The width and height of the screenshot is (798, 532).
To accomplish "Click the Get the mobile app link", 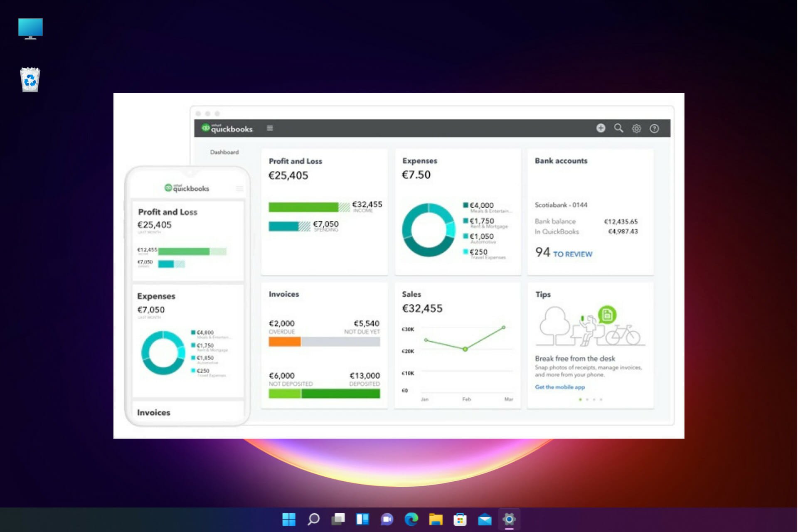I will click(x=560, y=387).
